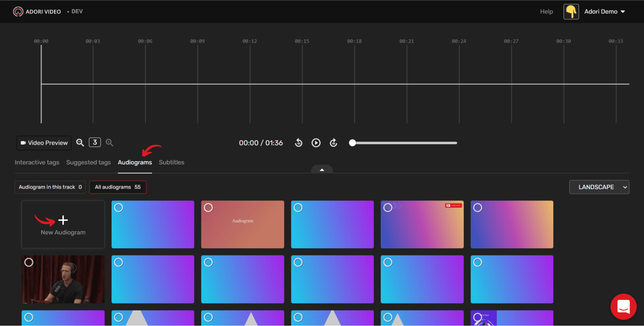Skip forward 10 seconds
The width and height of the screenshot is (644, 326).
pyautogui.click(x=333, y=143)
